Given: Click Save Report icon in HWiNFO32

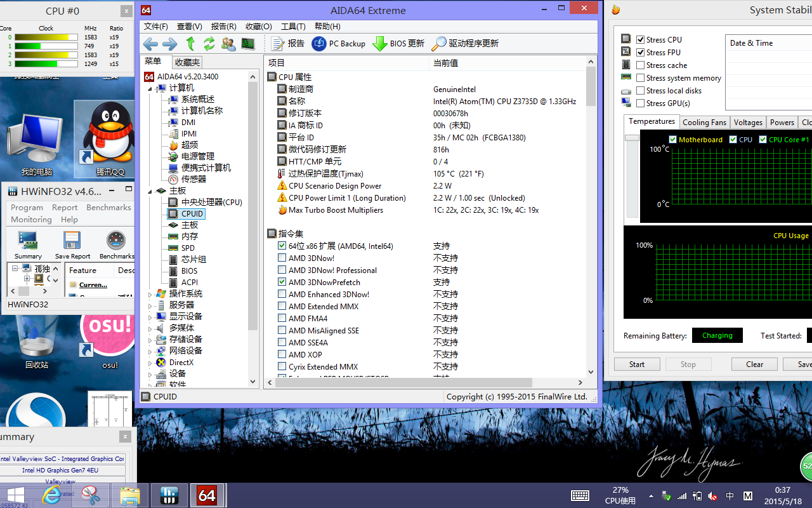Looking at the screenshot, I should 72,244.
